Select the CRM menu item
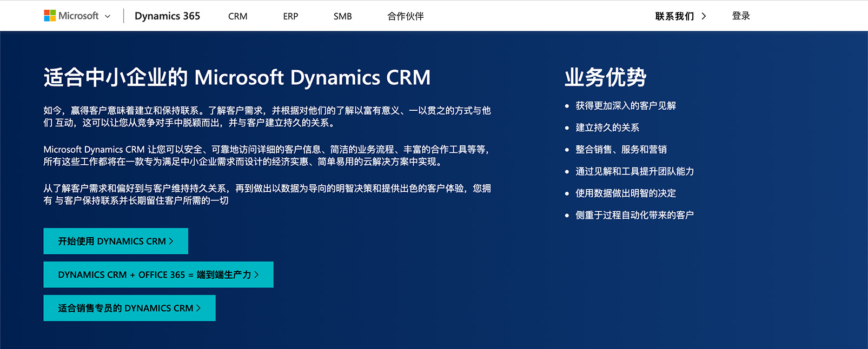Image resolution: width=868 pixels, height=349 pixels. (237, 16)
